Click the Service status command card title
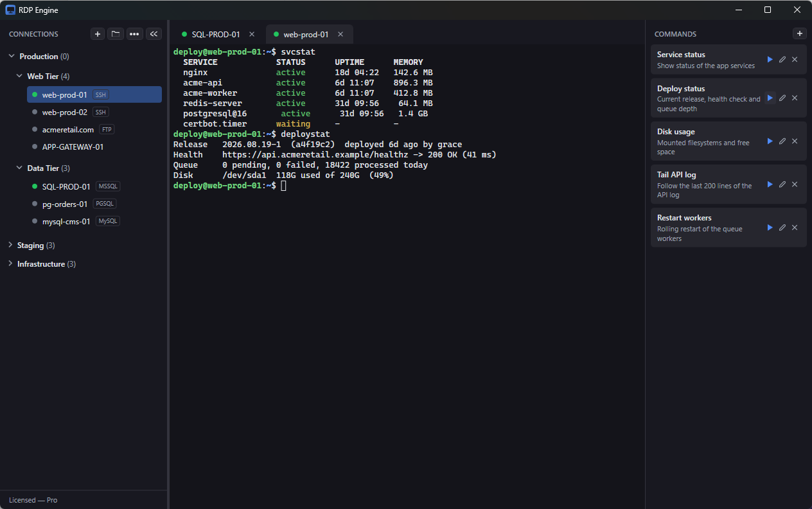The image size is (812, 509). point(681,55)
